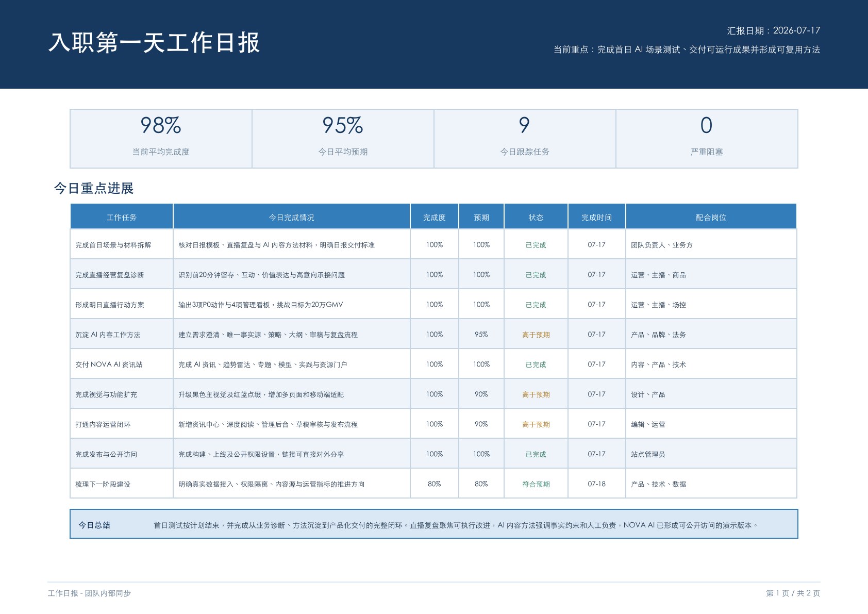
Task: Click the 符合预期 status cell
Action: point(536,484)
